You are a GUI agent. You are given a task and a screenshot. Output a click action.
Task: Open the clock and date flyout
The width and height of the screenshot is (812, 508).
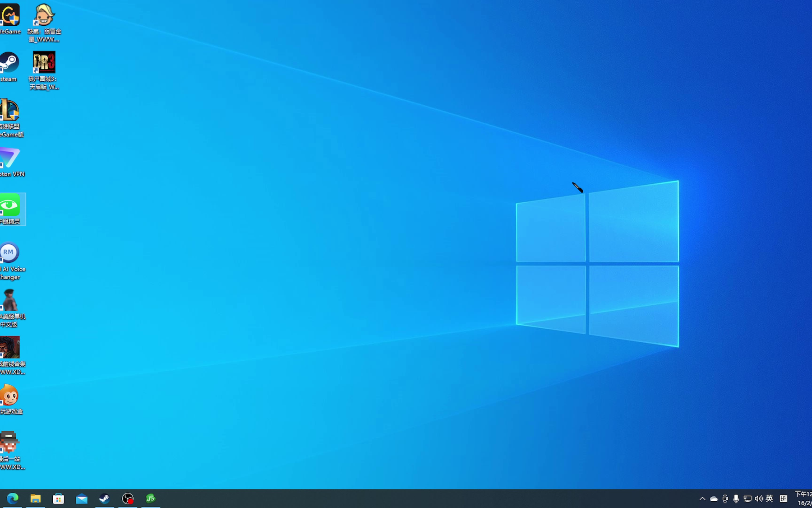pyautogui.click(x=803, y=499)
